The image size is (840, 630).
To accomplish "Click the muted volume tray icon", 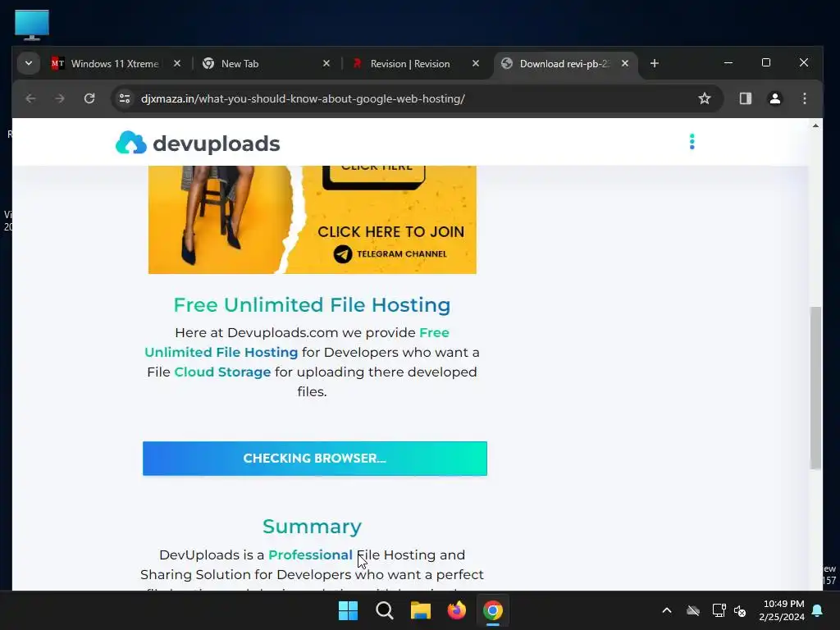I will [740, 610].
